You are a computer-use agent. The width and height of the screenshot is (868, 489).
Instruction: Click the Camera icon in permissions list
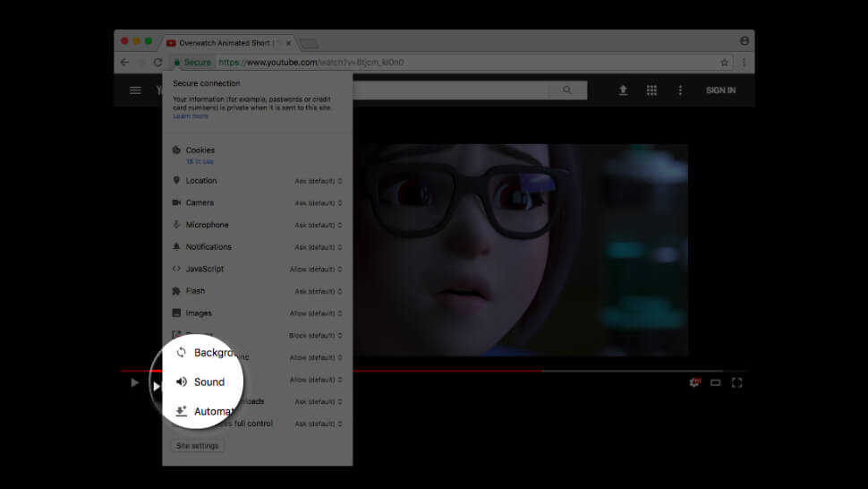pyautogui.click(x=176, y=202)
